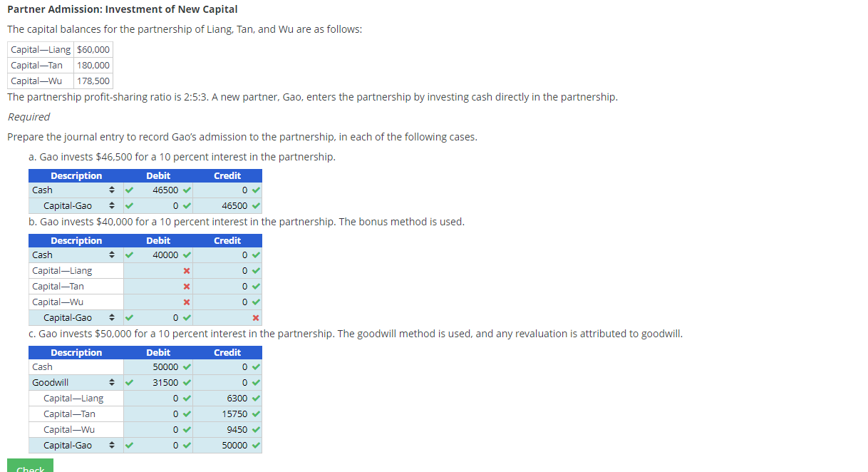The height and width of the screenshot is (472, 868).
Task: Click the red X icon next to Capital—Tan debit
Action: click(186, 287)
